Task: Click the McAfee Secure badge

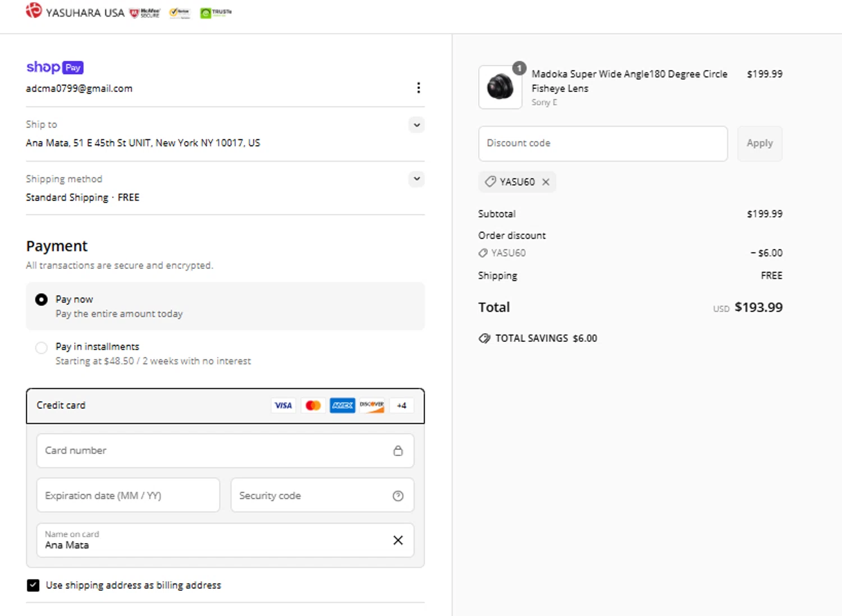Action: click(x=145, y=13)
